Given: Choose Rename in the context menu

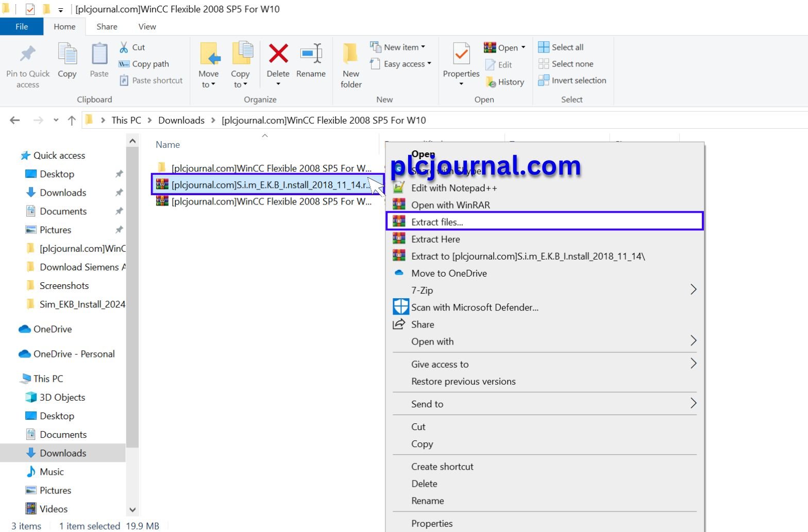Looking at the screenshot, I should 545,501.
